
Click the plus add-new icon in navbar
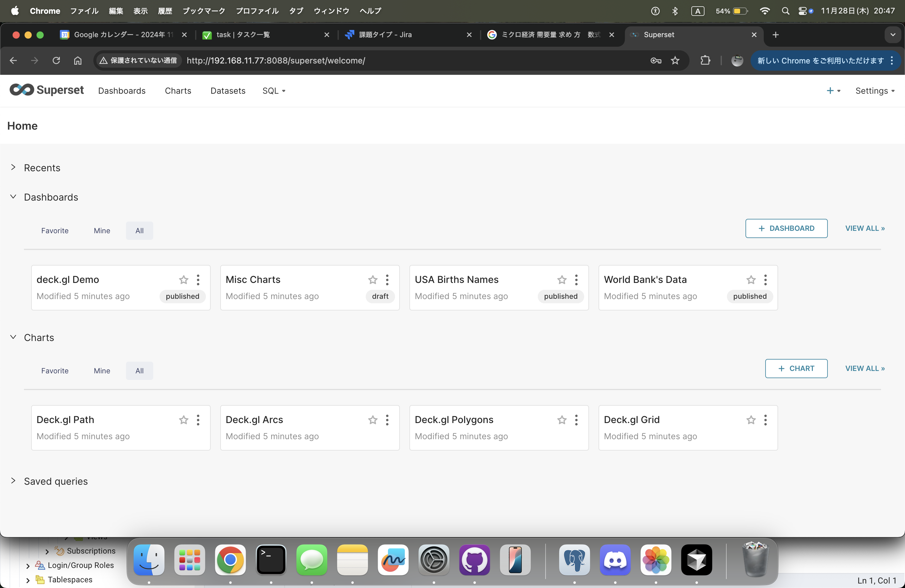[830, 90]
